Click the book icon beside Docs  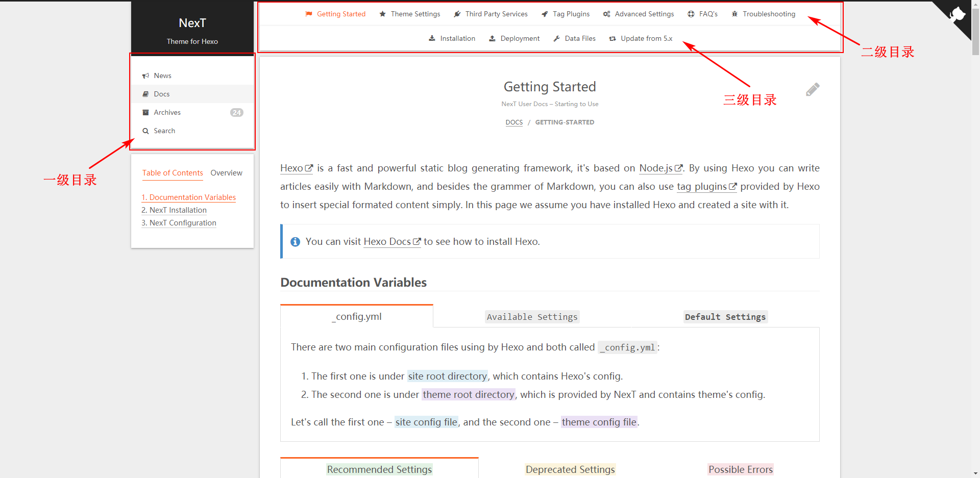click(x=145, y=94)
